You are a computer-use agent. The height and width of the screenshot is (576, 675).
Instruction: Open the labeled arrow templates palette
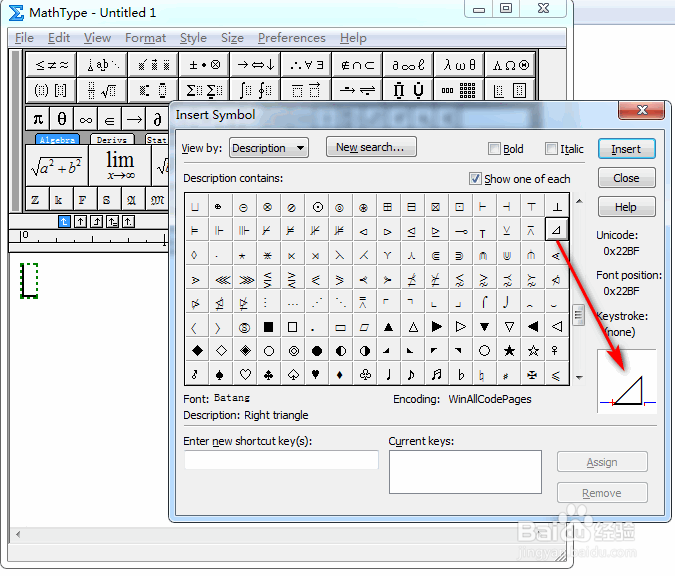click(x=357, y=90)
